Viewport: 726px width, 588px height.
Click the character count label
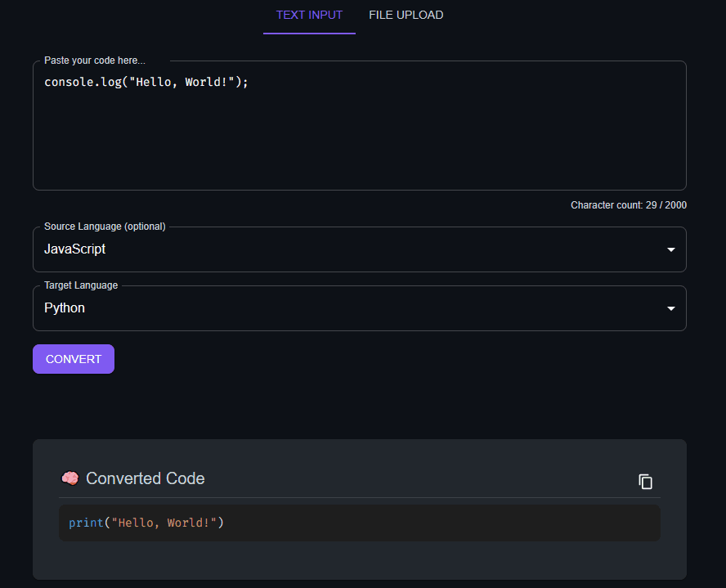(x=628, y=204)
